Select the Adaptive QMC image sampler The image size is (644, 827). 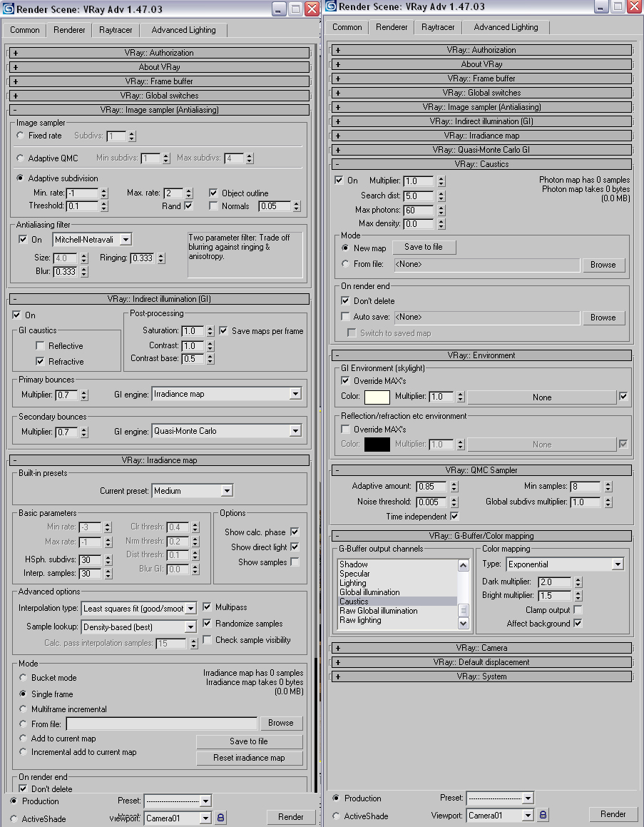pos(21,158)
